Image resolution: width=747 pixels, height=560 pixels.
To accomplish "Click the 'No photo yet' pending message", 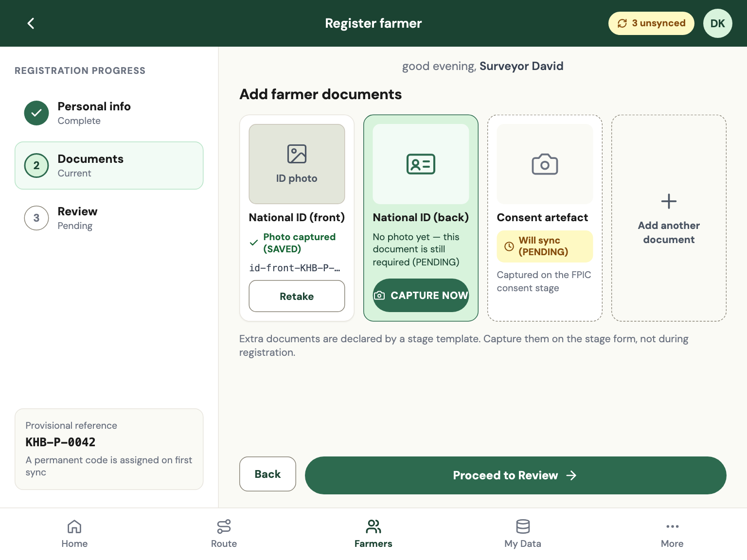I will tap(416, 249).
